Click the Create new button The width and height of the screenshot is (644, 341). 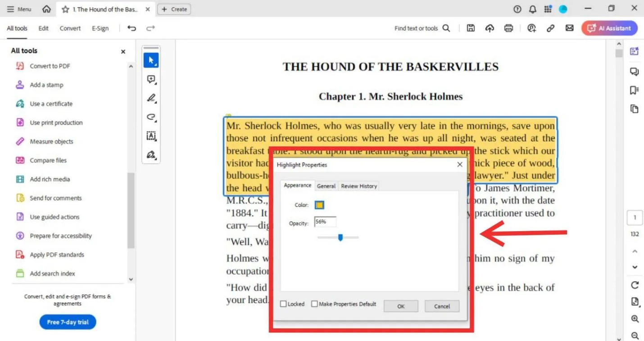click(174, 9)
